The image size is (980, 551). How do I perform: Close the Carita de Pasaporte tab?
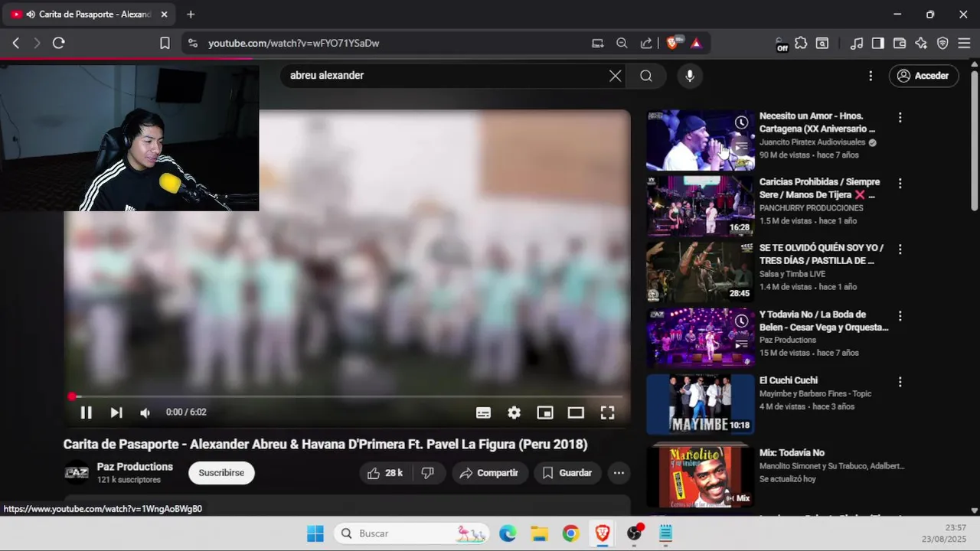pos(164,15)
